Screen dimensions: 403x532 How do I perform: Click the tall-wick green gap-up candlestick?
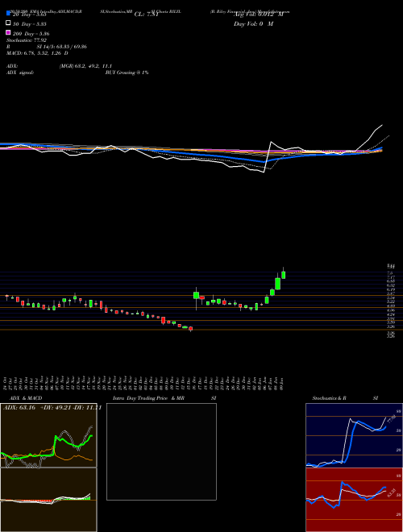click(196, 295)
